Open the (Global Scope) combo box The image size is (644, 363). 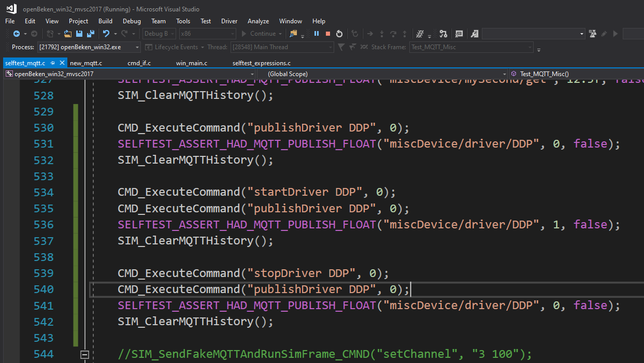coord(385,74)
